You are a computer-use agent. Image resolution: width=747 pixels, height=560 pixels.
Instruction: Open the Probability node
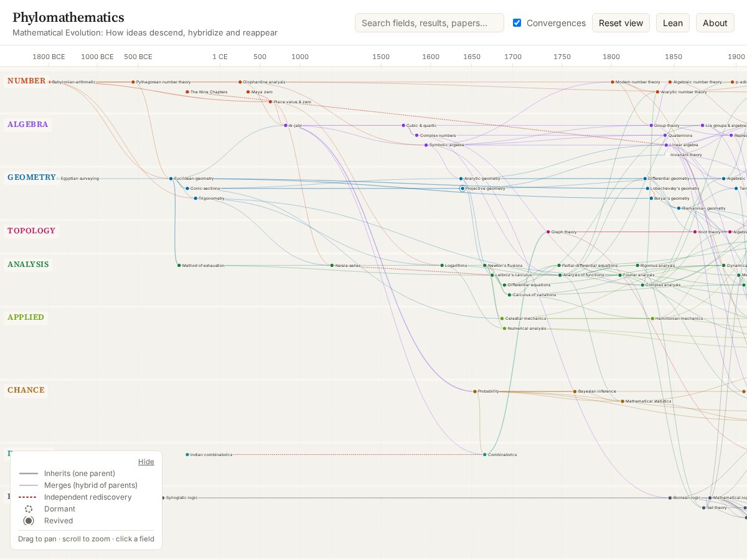(475, 391)
